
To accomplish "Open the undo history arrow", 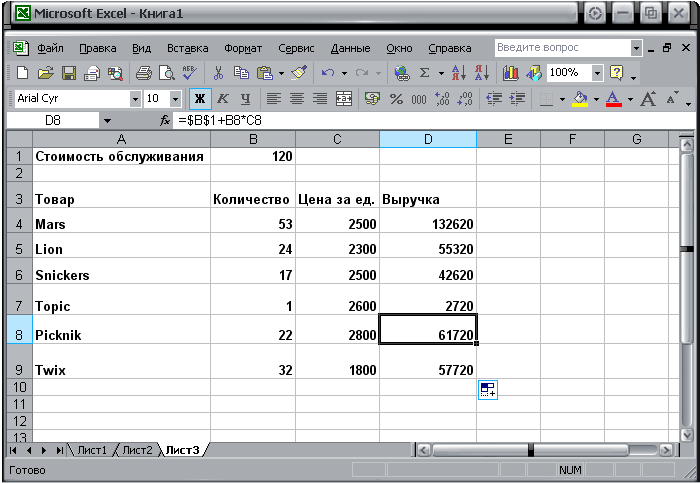I will 344,73.
